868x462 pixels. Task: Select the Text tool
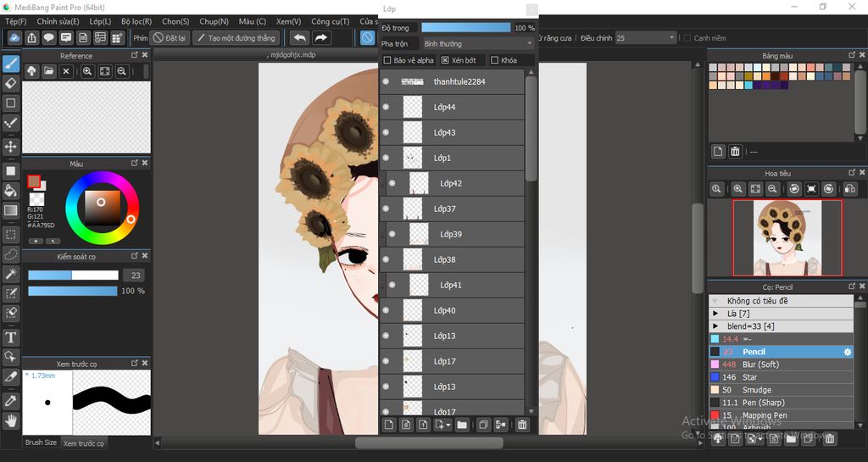point(10,337)
